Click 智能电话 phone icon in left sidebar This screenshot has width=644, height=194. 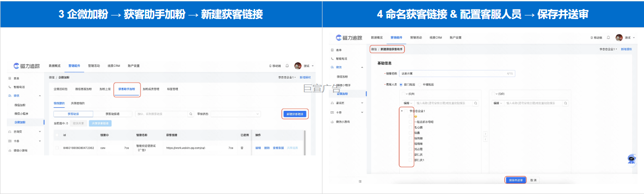[x=10, y=87]
